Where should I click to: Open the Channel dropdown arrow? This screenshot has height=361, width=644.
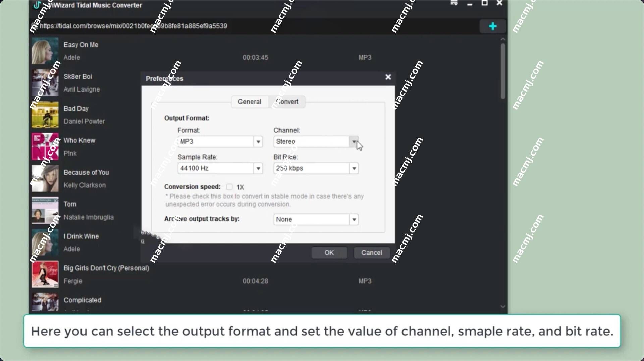tap(354, 142)
